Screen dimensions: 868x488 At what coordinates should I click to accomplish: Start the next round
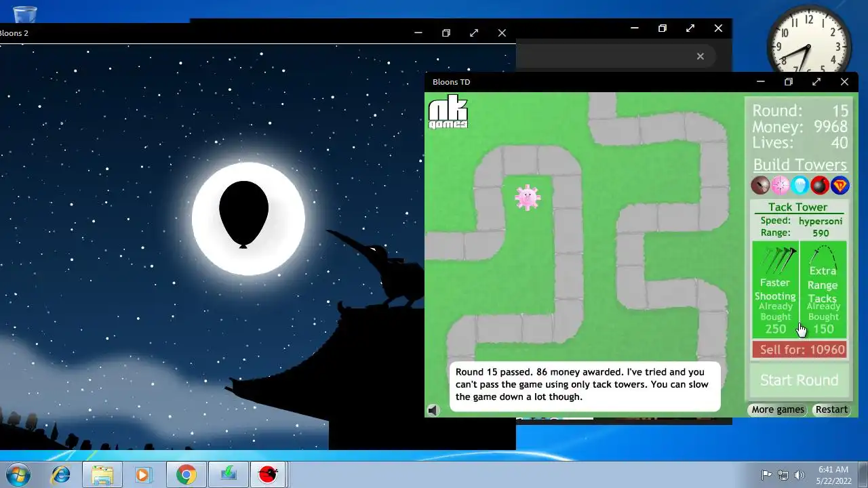coord(800,380)
